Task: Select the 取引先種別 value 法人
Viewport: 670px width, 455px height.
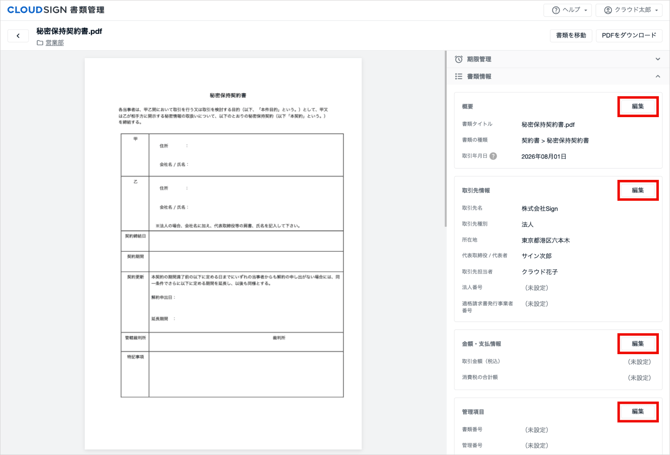Action: pyautogui.click(x=527, y=224)
